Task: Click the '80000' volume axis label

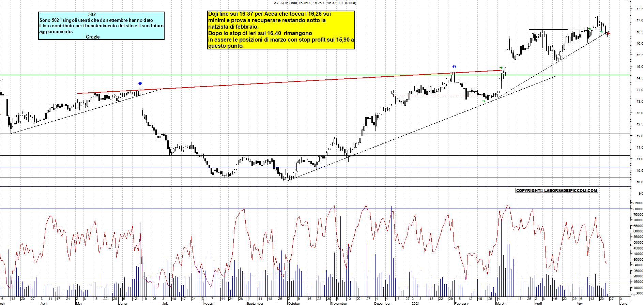Action: coord(638,209)
